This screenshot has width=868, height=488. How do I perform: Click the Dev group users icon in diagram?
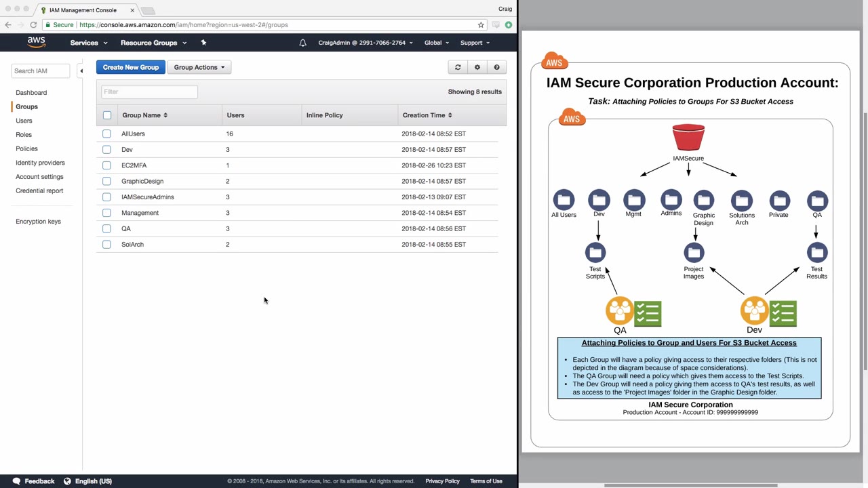[x=754, y=311]
